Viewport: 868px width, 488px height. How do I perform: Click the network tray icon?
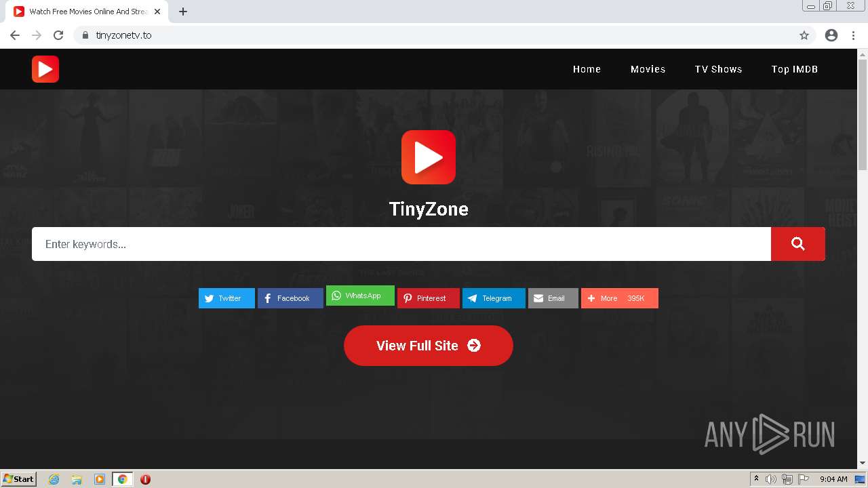787,479
